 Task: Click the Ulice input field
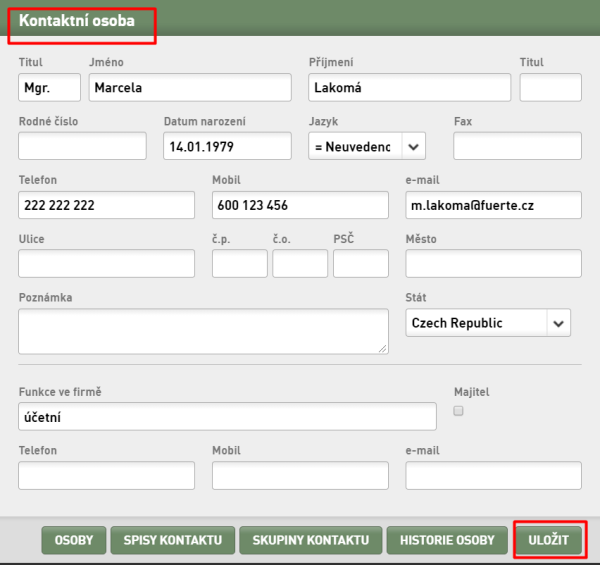(x=106, y=264)
